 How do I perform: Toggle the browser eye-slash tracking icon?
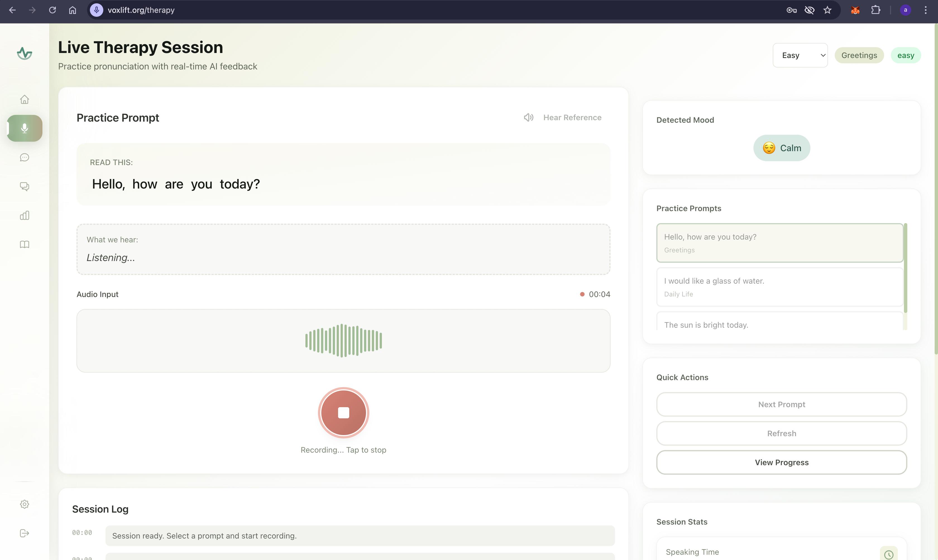coord(809,10)
